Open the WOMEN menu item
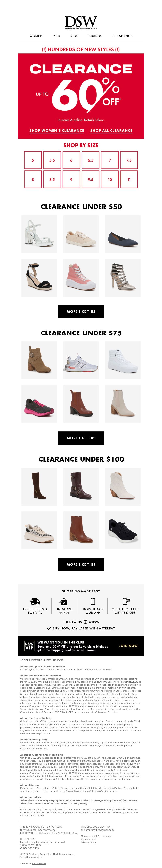 (36, 36)
